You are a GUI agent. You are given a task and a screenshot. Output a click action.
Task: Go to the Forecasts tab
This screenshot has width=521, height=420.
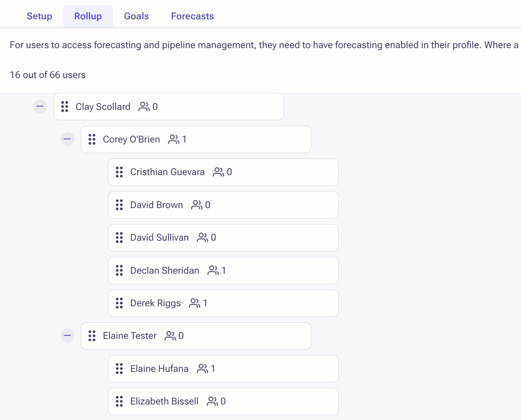point(193,16)
